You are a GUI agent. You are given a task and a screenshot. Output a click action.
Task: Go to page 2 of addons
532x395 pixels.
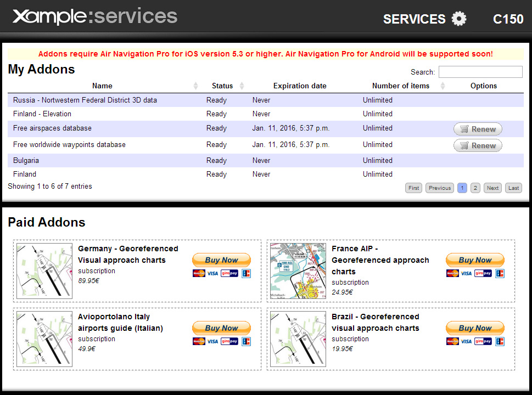point(475,188)
